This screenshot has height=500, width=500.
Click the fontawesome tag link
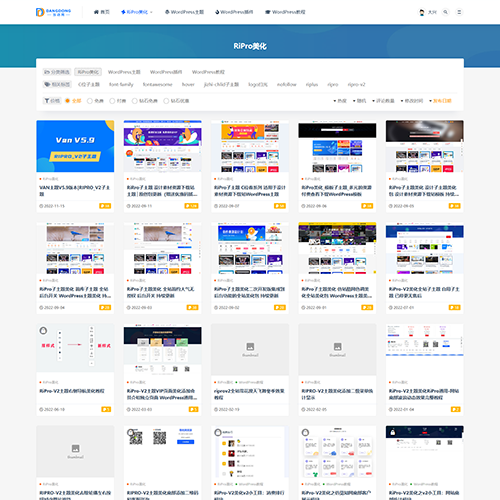pos(157,84)
